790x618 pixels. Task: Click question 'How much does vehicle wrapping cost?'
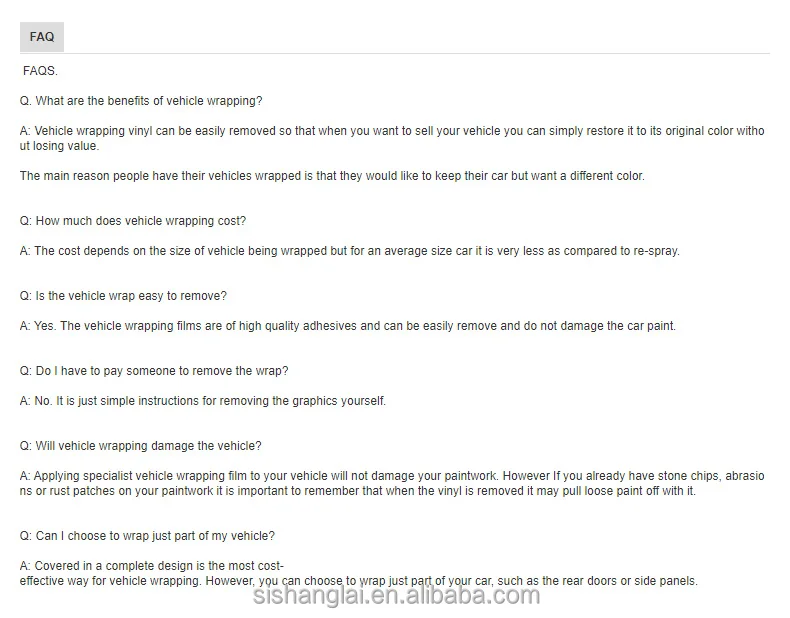(133, 221)
